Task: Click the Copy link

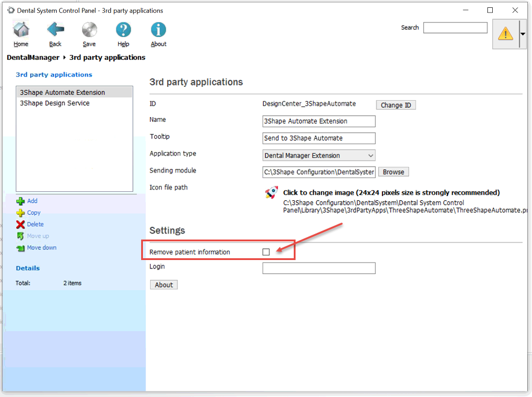Action: [x=34, y=213]
